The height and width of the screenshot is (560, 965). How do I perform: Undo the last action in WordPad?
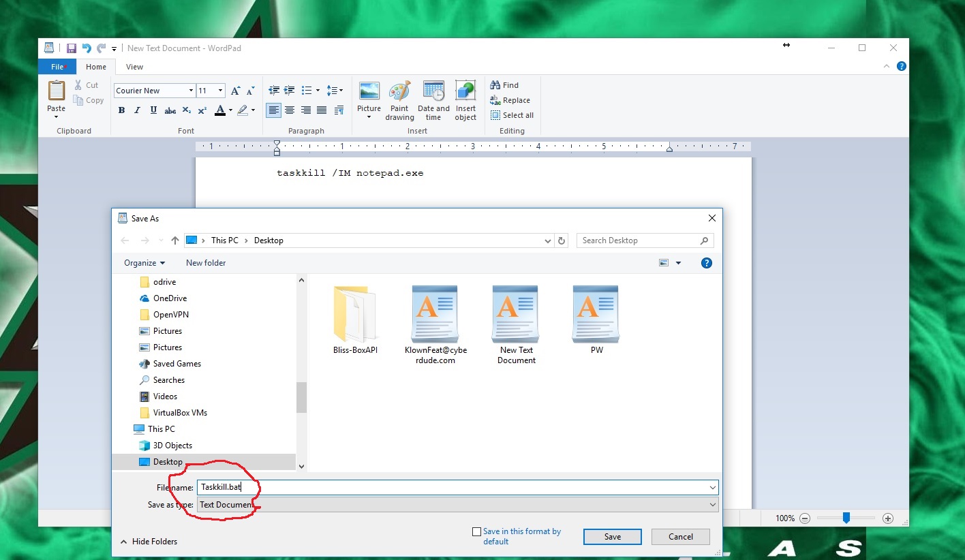point(87,48)
